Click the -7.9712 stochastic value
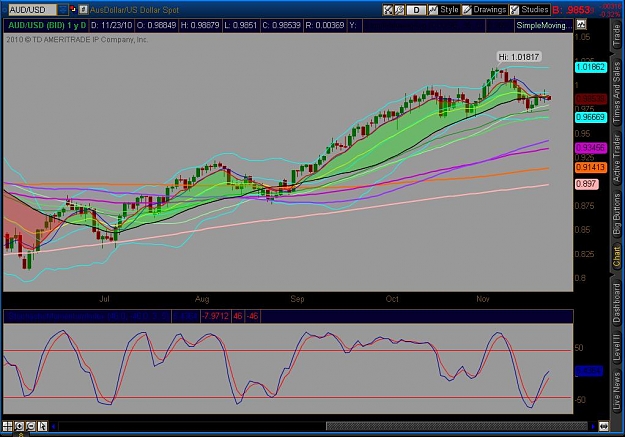 coord(215,317)
